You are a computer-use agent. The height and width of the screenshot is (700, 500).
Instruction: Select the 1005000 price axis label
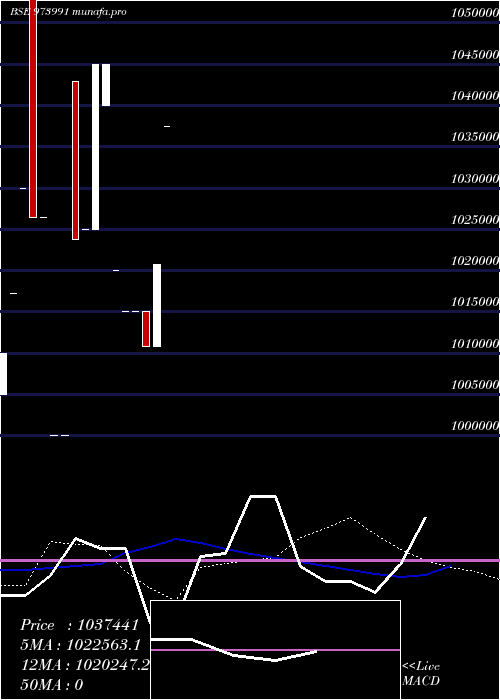pos(475,385)
